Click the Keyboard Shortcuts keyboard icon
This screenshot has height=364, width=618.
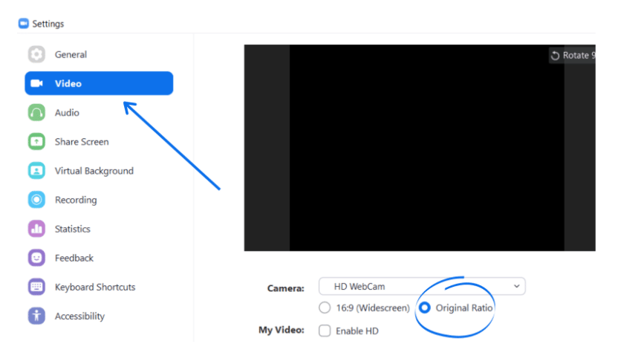point(36,287)
